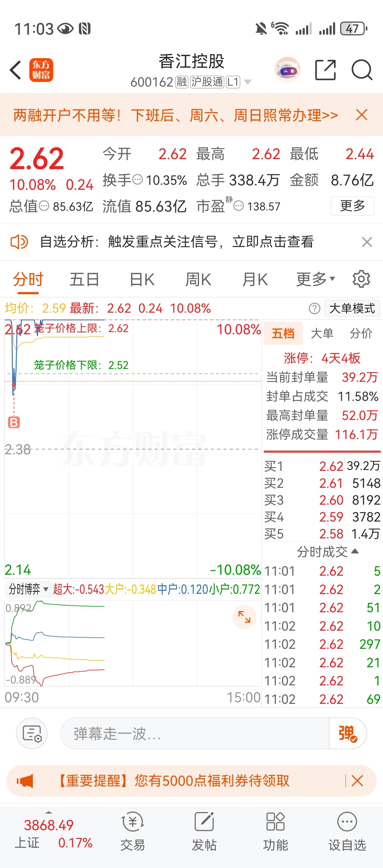The image size is (383, 868).
Task: Expand the stock code dropdown arrow
Action: pyautogui.click(x=248, y=82)
